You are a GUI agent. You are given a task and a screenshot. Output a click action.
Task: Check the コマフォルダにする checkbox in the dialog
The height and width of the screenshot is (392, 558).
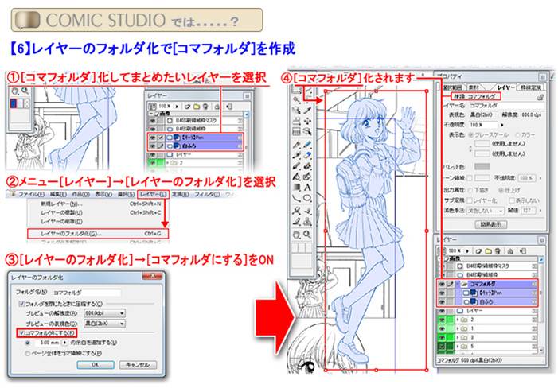(21, 333)
